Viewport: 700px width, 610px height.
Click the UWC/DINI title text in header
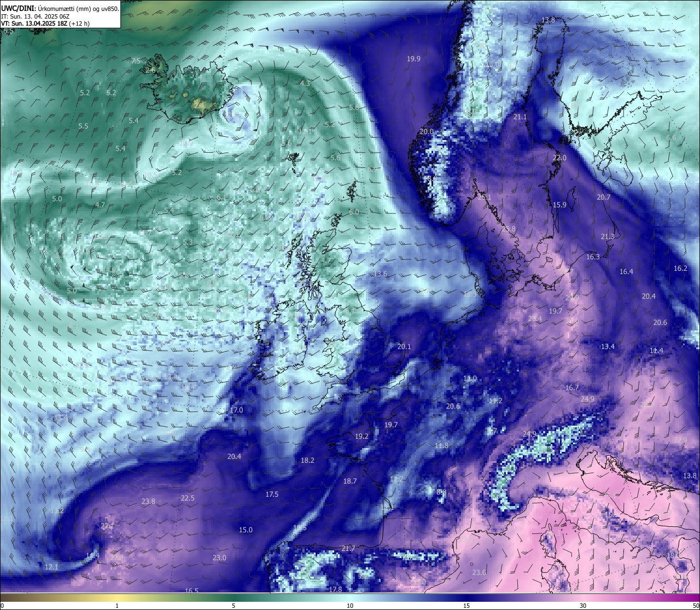(19, 8)
